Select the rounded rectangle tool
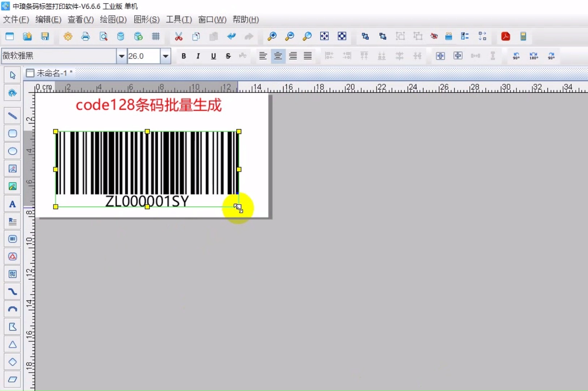 coord(13,134)
